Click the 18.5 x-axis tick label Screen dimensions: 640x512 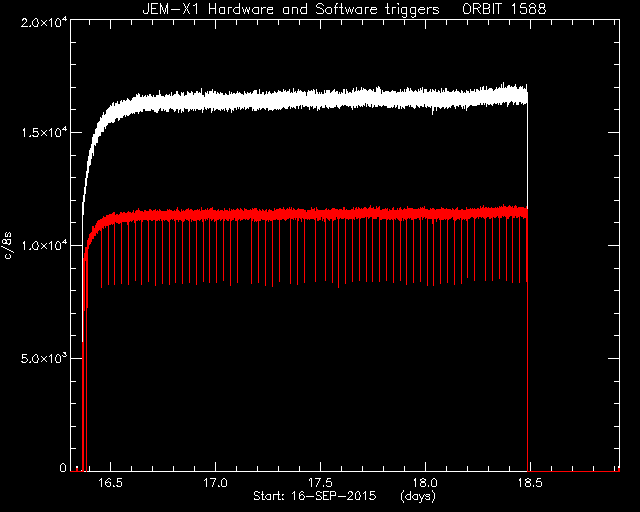(x=530, y=483)
